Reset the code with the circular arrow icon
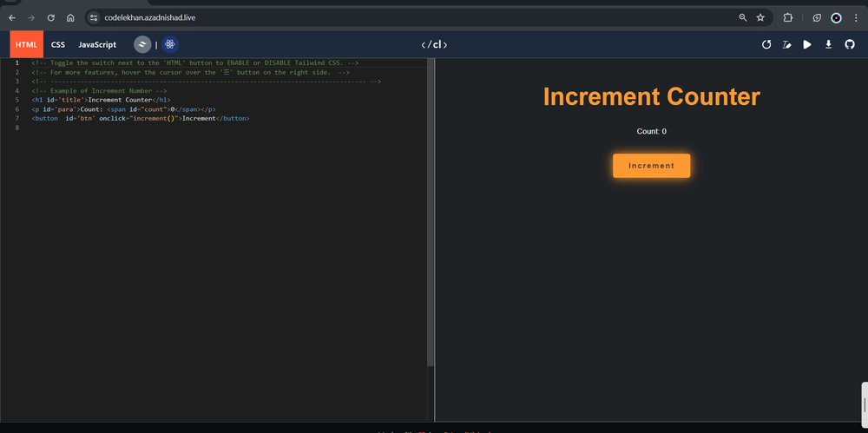This screenshot has height=433, width=868. click(x=766, y=44)
